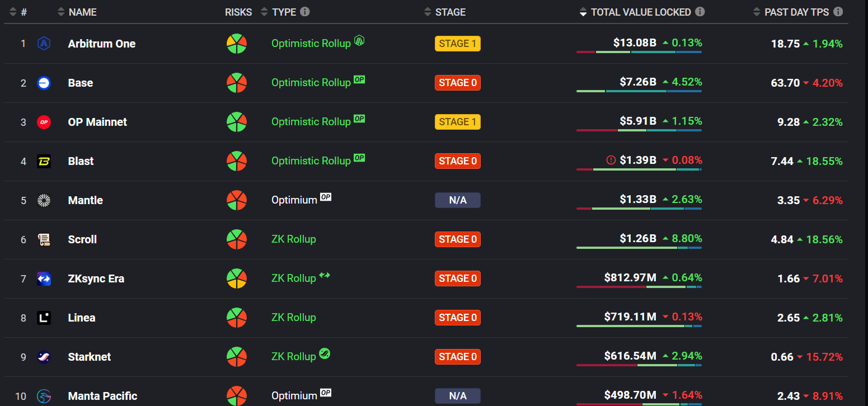Sort rows by PAST DAY TPS

tap(796, 12)
